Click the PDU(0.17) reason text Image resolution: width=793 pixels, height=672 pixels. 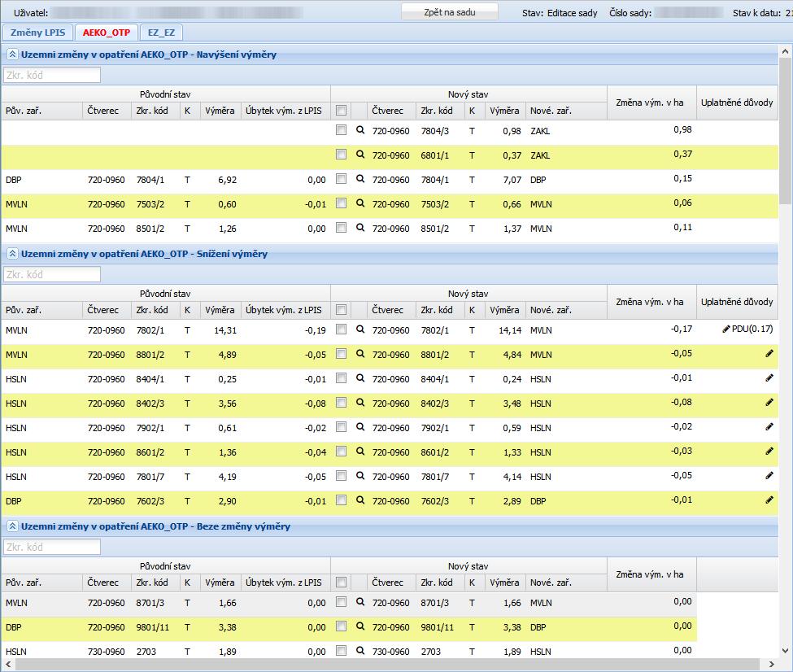point(752,329)
